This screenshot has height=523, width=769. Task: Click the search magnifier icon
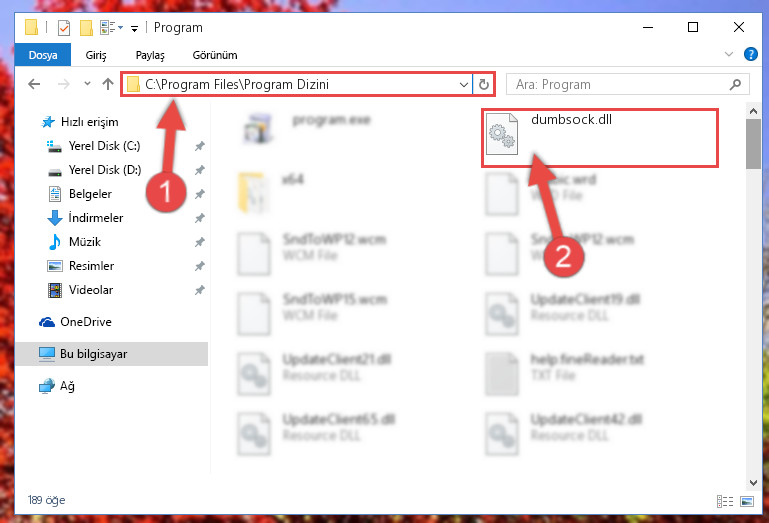point(735,84)
